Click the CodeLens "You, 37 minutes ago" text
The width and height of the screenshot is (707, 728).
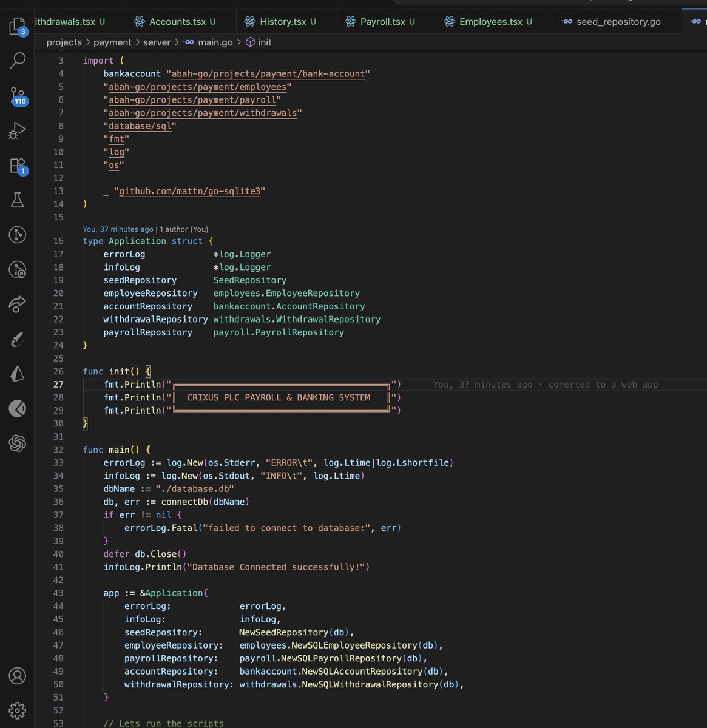pyautogui.click(x=118, y=229)
